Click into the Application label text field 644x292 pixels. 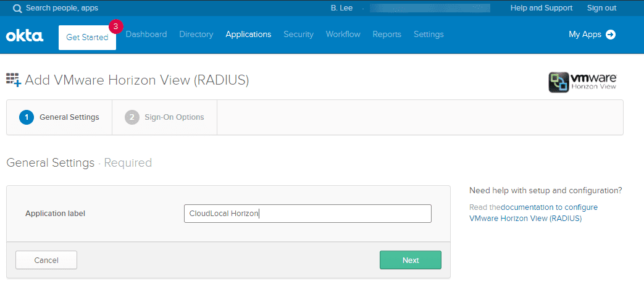click(307, 214)
